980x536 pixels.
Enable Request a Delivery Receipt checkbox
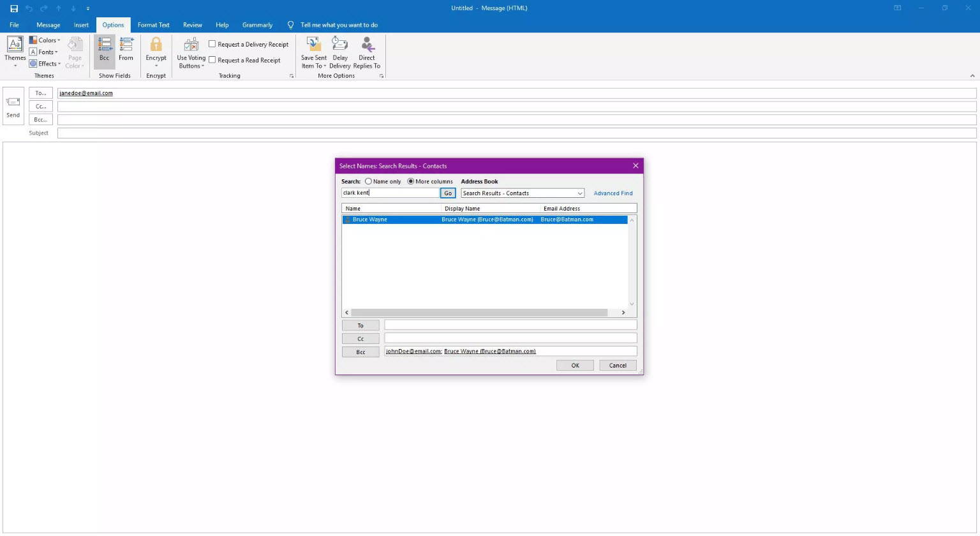coord(212,44)
